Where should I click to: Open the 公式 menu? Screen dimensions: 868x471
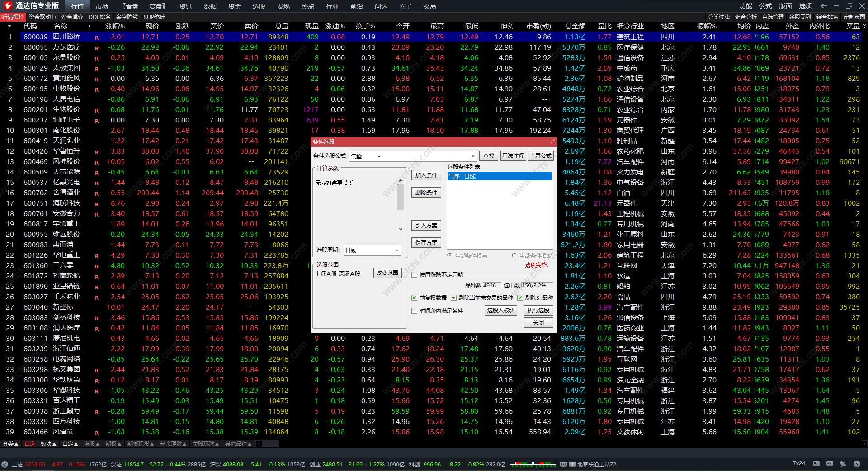point(765,6)
